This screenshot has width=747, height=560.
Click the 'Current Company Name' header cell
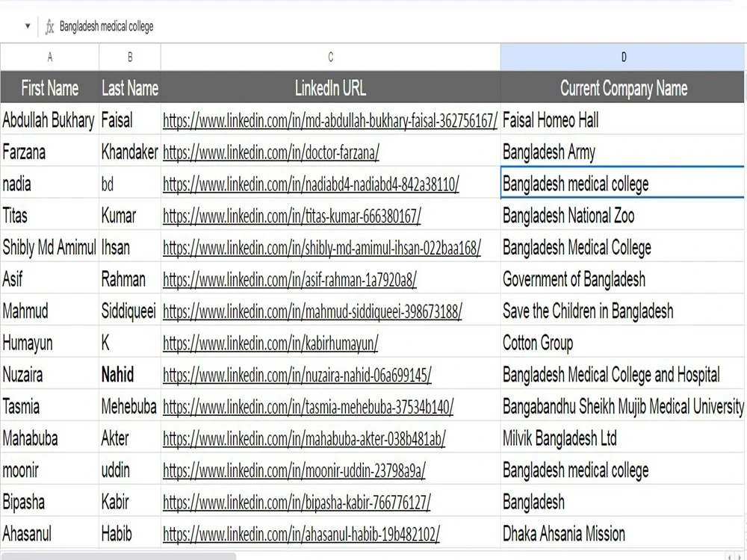[623, 87]
